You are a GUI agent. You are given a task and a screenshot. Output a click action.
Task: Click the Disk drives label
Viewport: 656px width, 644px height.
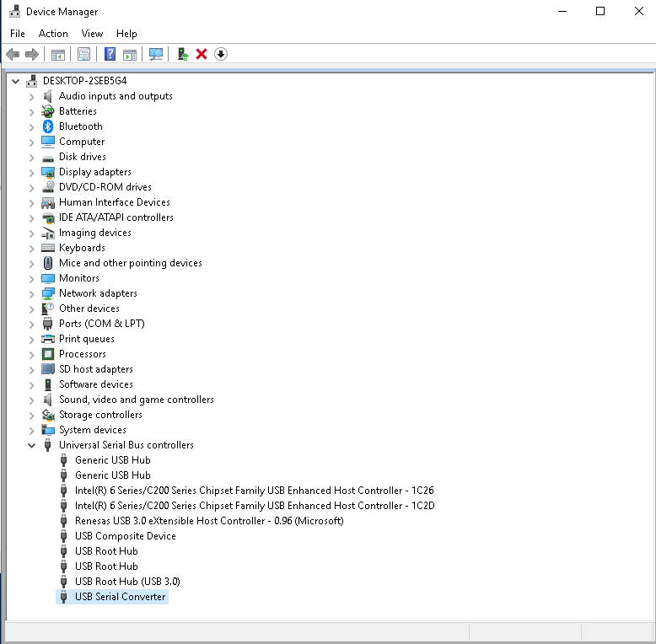point(83,157)
